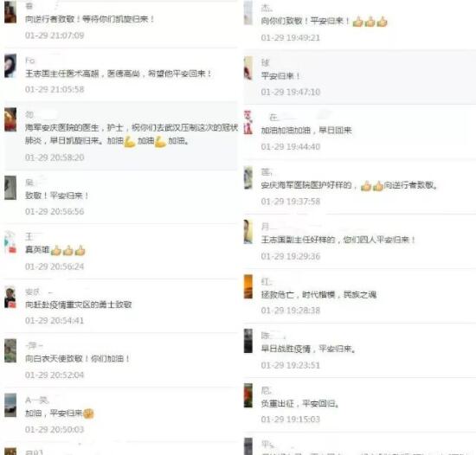Select avatar beside 致敬！平安归来！ comment
This screenshot has height=455, width=476.
pyautogui.click(x=10, y=188)
